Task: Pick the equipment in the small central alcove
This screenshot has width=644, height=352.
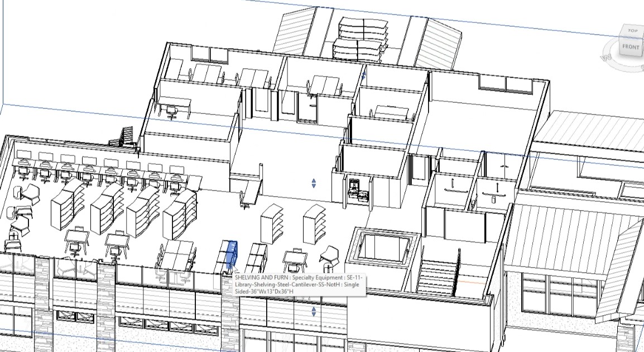Action: point(357,189)
